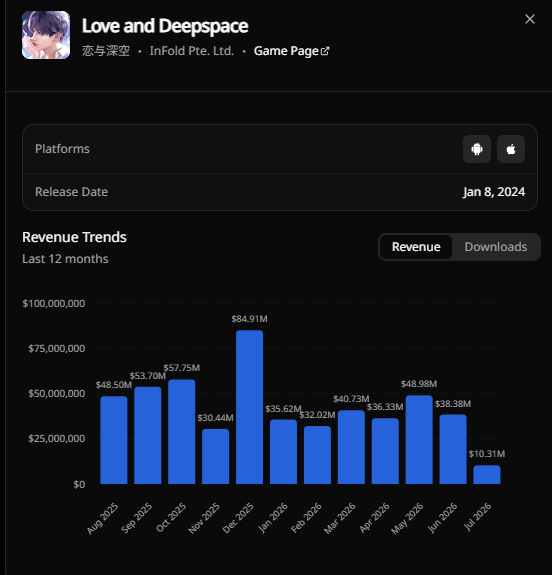Screen dimensions: 552x575
Task: Click the Mar 2026 revenue bar
Action: (x=351, y=447)
